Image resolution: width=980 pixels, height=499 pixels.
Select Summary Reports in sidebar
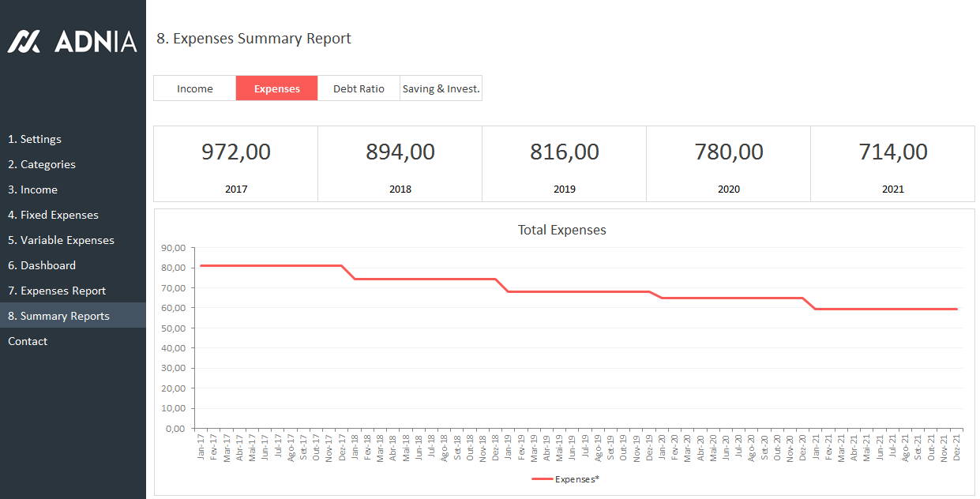click(58, 316)
